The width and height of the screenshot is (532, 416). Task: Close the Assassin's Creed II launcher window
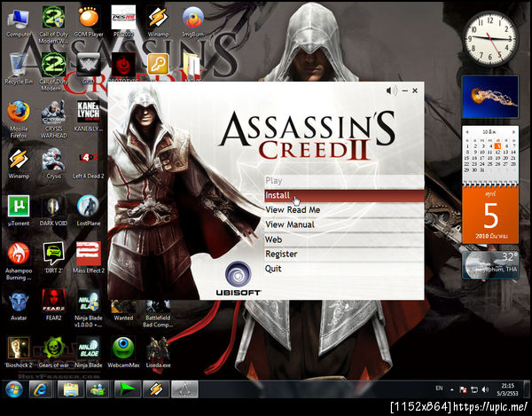[x=415, y=90]
